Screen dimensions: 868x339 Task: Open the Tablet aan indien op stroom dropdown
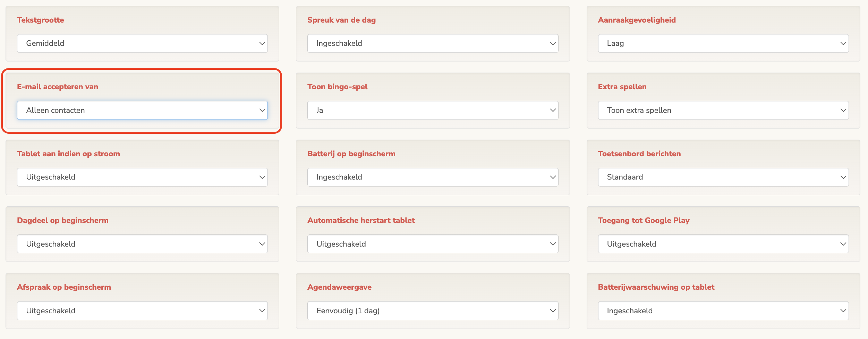pos(142,177)
